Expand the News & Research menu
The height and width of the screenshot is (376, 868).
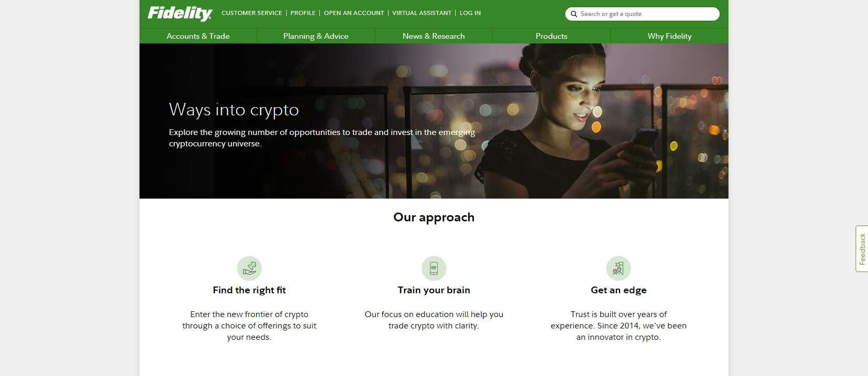tap(433, 36)
